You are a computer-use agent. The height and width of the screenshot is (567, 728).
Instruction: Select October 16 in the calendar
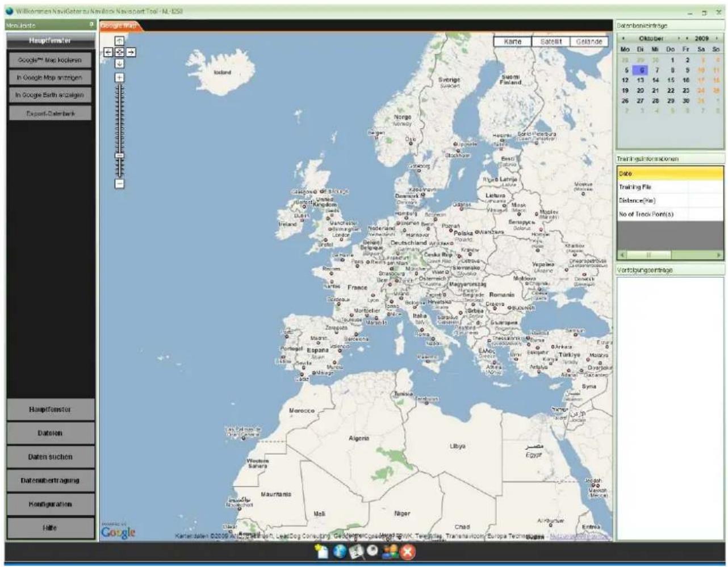686,81
